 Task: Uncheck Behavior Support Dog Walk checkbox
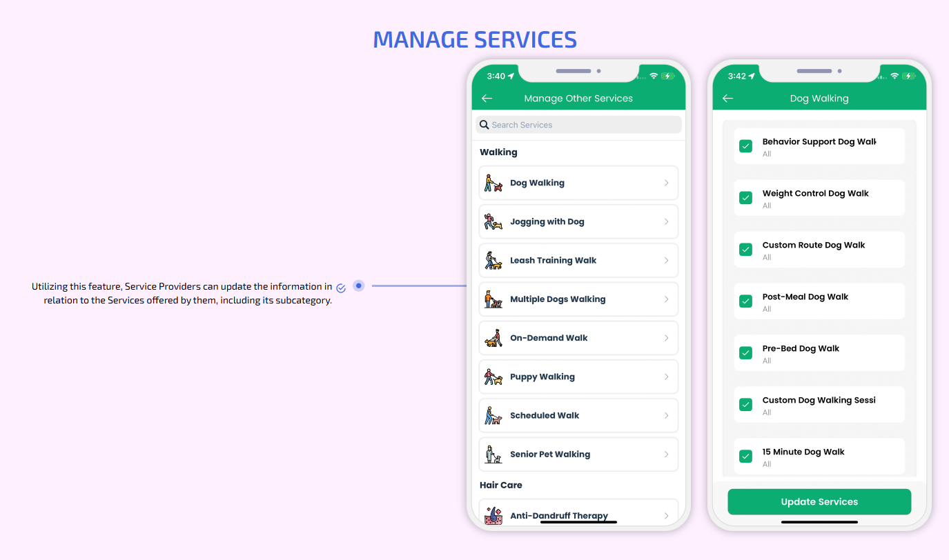point(745,146)
